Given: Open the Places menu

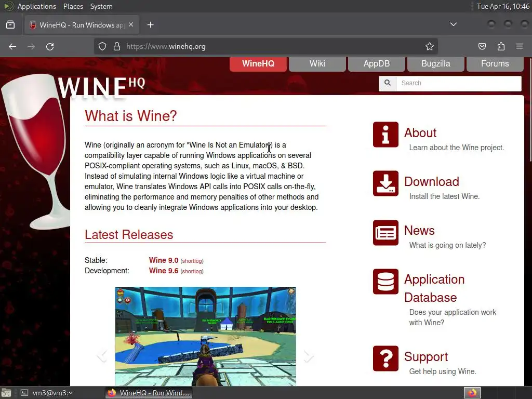Looking at the screenshot, I should pyautogui.click(x=73, y=6).
